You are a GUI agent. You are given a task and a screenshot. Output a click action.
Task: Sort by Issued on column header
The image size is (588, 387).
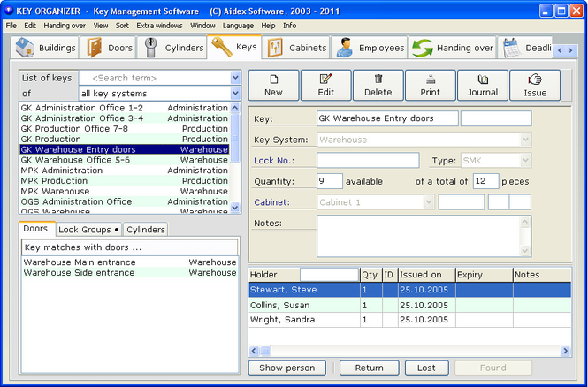coord(427,275)
